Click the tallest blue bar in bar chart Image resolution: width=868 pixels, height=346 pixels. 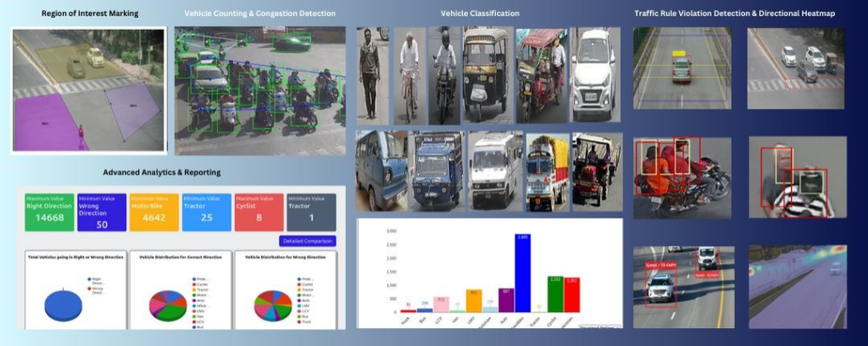[x=523, y=274]
